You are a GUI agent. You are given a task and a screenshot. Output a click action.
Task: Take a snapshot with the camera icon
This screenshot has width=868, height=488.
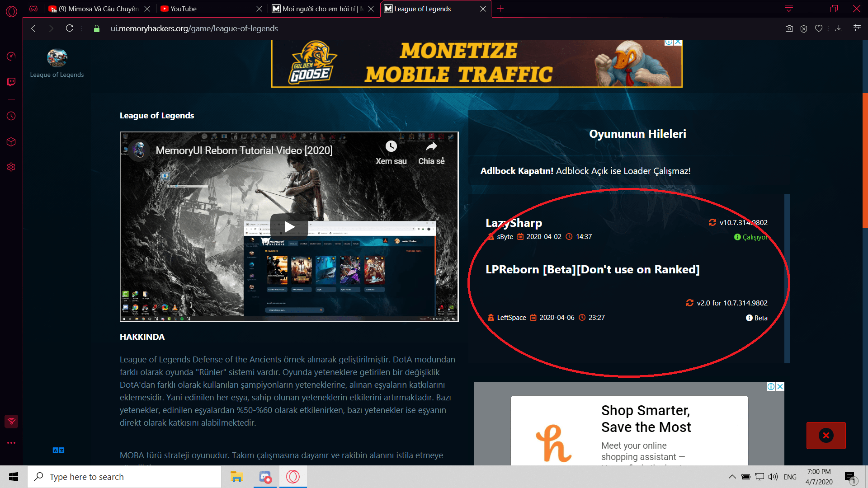(x=789, y=28)
